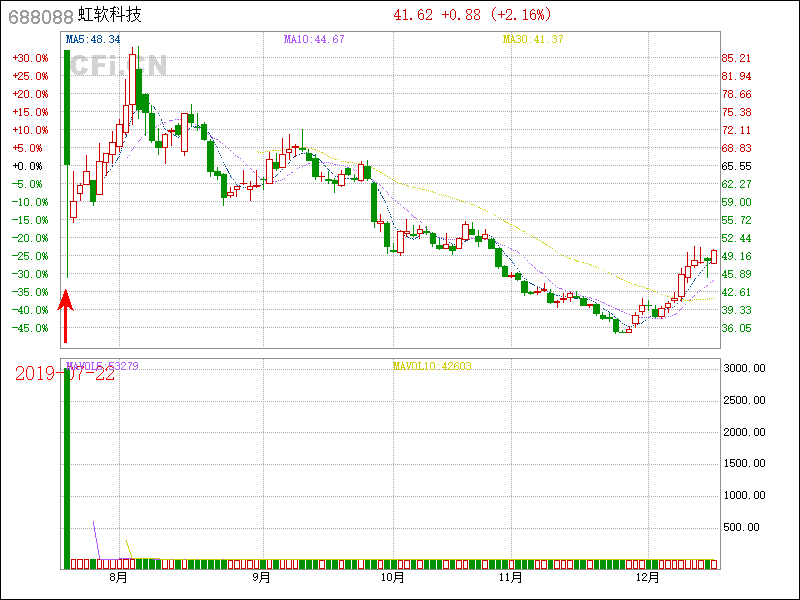Jump to 9月 on time axis
This screenshot has width=800, height=600.
pos(262,578)
